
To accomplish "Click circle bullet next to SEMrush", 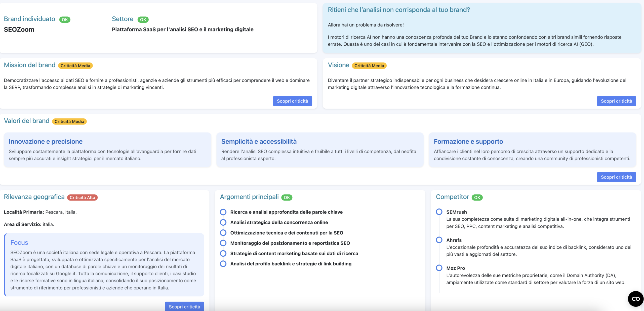I will [x=439, y=212].
